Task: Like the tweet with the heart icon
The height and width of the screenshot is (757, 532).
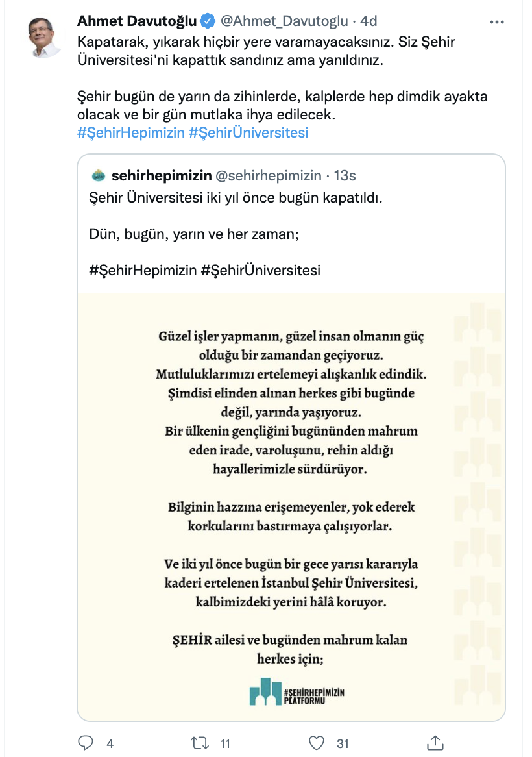Action: click(317, 743)
